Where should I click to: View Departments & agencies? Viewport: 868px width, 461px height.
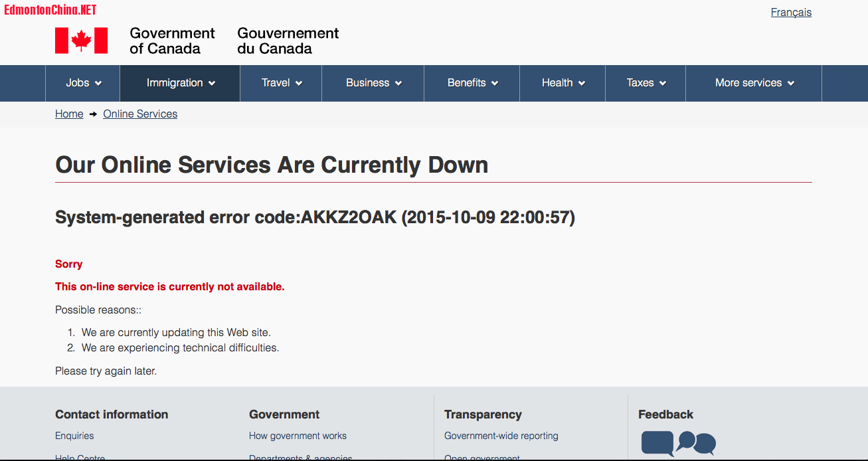(x=300, y=458)
